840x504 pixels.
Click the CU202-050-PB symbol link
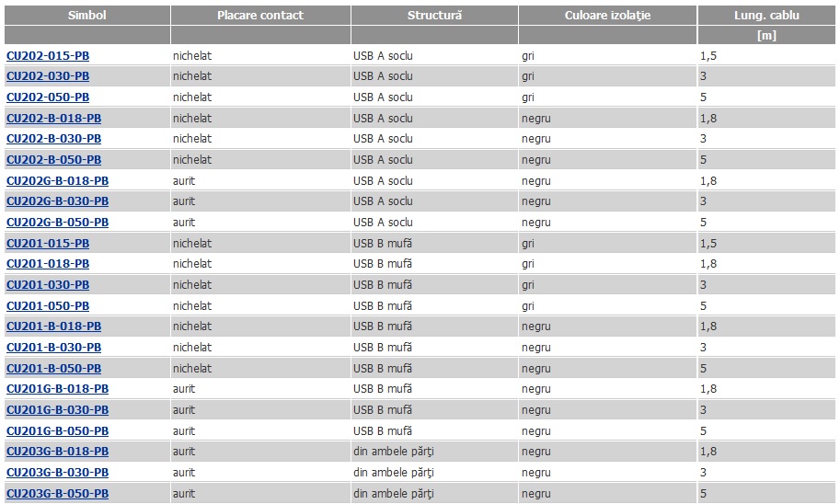(48, 97)
